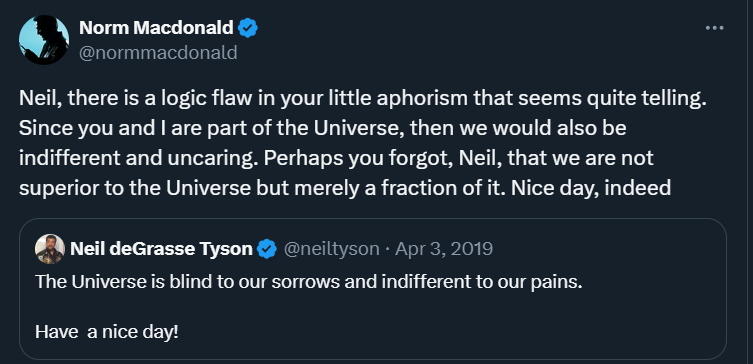Open Norm Macdonald's profile avatar

[44, 39]
